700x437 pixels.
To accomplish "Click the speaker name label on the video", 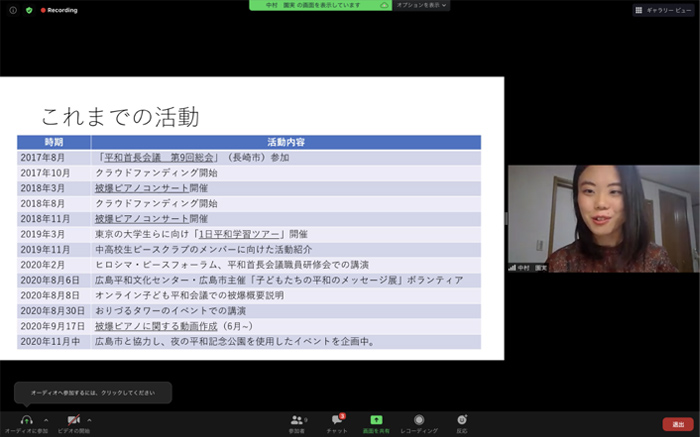I will click(x=528, y=268).
